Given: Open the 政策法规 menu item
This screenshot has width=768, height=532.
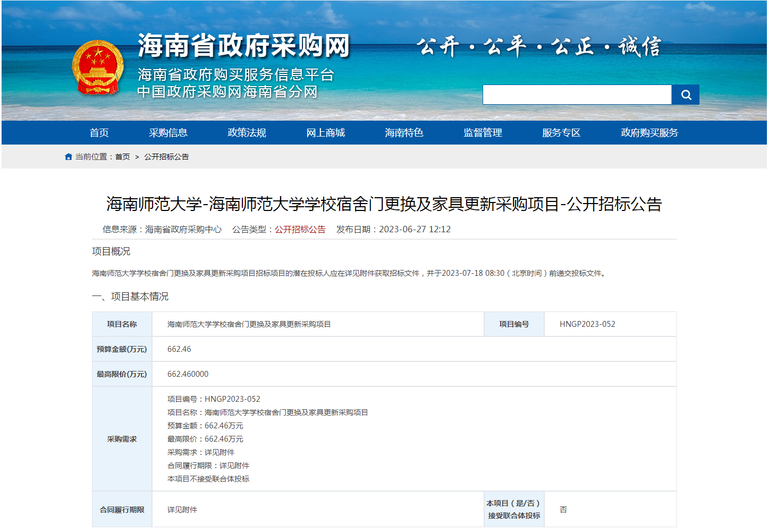Looking at the screenshot, I should coord(247,133).
